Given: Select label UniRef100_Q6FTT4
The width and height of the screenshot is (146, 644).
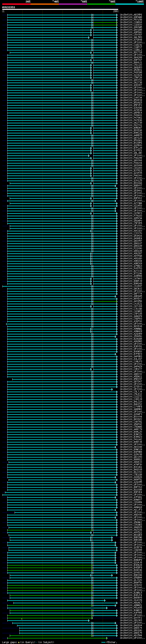Looking at the screenshot, I should (131, 294).
